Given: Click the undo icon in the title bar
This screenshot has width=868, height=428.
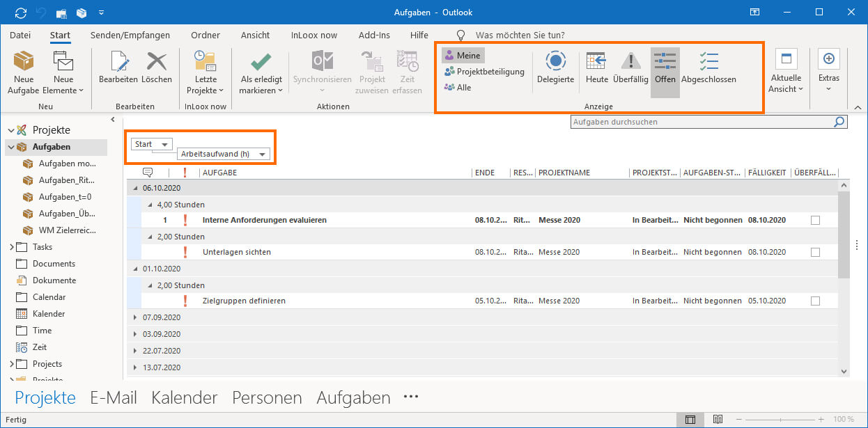Looking at the screenshot, I should (x=41, y=12).
